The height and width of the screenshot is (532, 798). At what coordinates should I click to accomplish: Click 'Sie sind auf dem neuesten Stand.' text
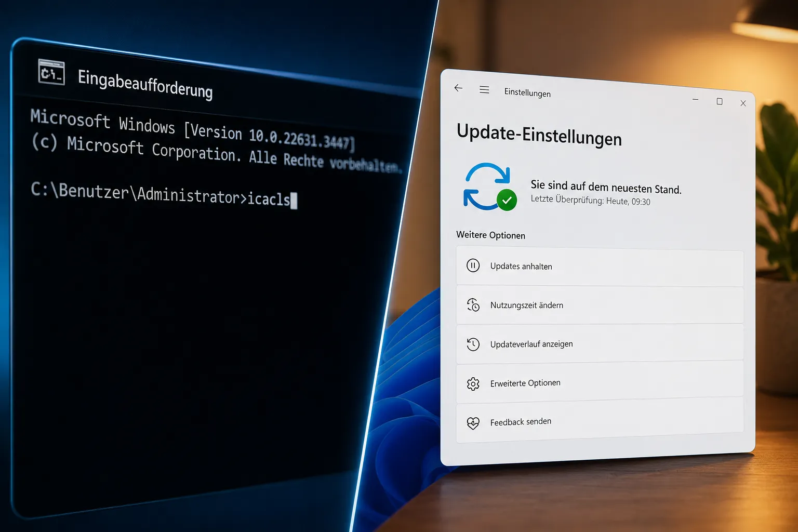(x=606, y=187)
